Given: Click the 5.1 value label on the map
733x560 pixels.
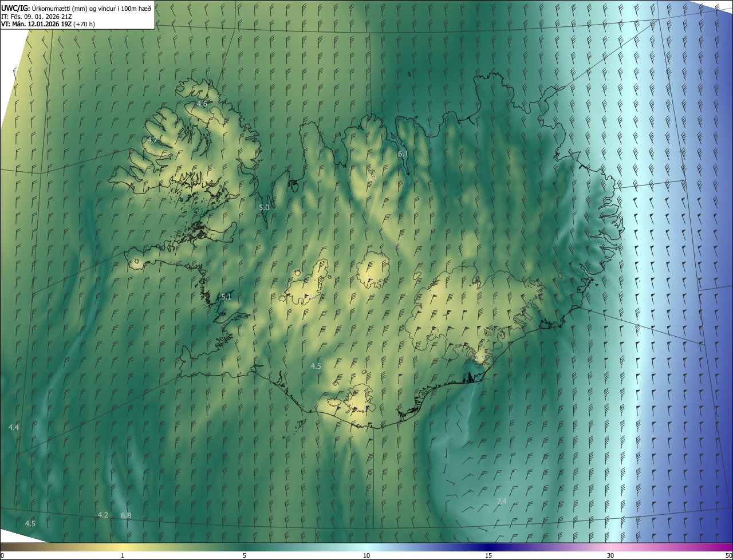Looking at the screenshot, I should pos(226,297).
